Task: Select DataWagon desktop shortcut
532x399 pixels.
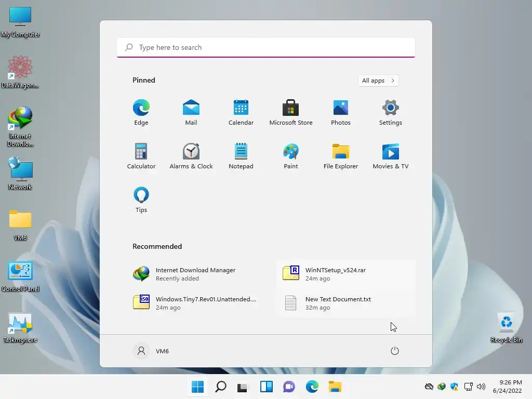Action: coord(20,72)
